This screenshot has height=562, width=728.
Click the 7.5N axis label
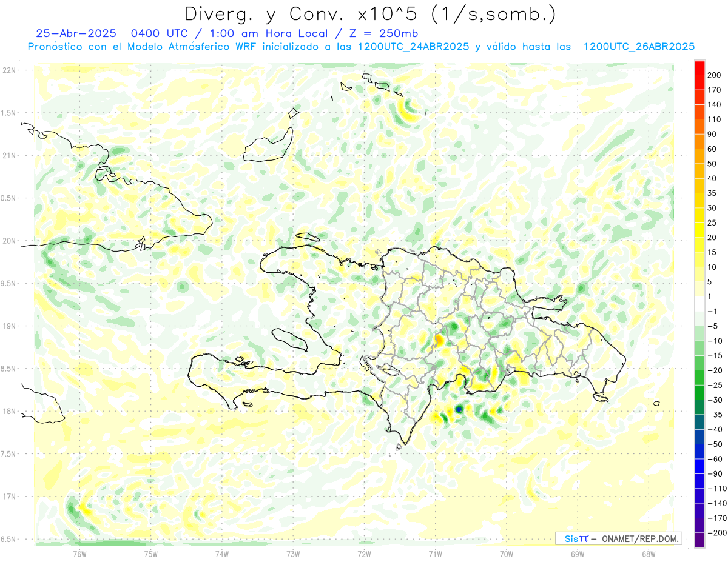(8, 454)
